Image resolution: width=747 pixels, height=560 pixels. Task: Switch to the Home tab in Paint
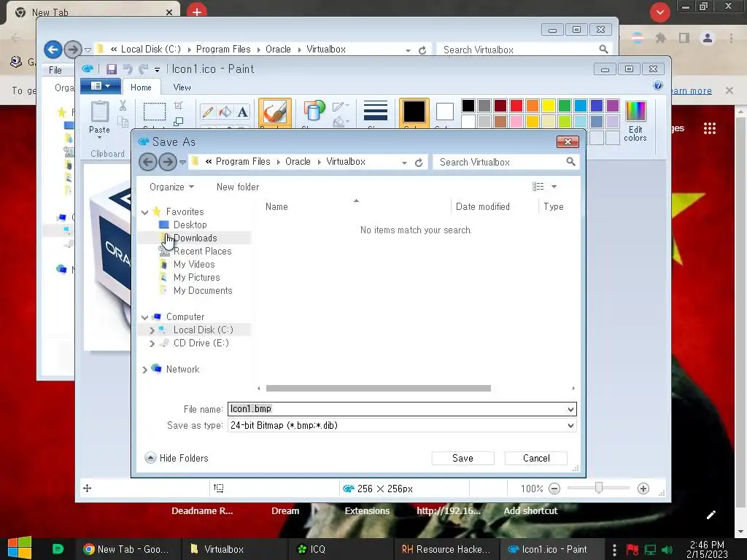[x=141, y=87]
